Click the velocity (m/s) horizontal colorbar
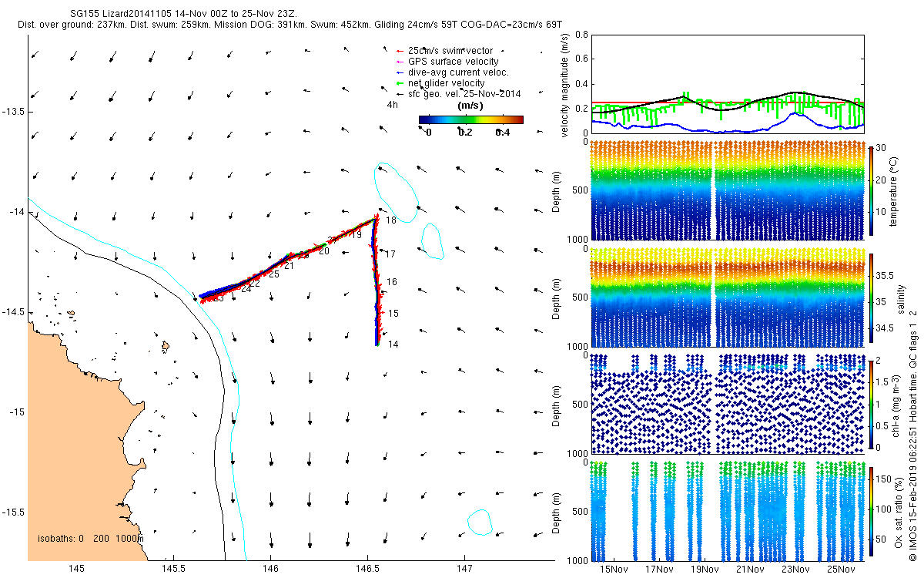This screenshot has width=924, height=578. tap(470, 119)
